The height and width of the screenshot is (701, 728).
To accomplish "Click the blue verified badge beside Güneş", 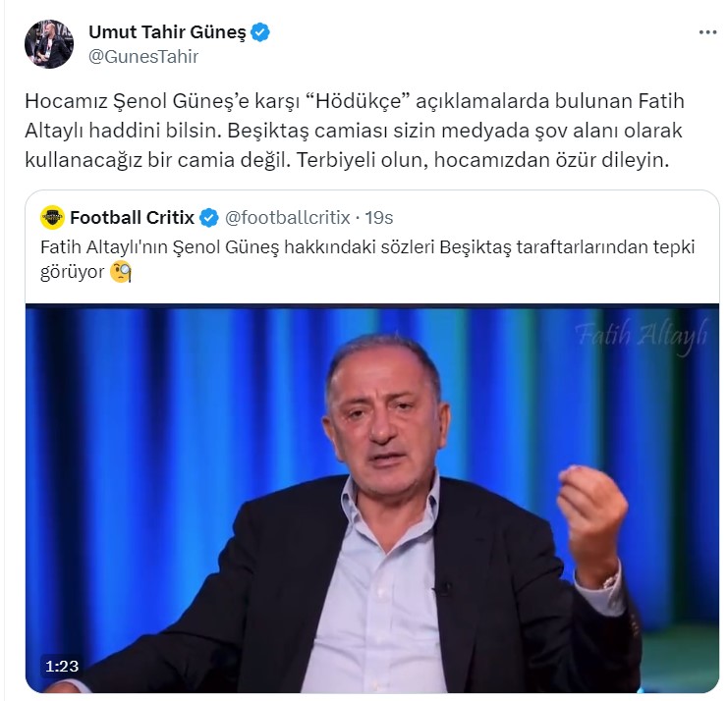I will click(x=260, y=32).
